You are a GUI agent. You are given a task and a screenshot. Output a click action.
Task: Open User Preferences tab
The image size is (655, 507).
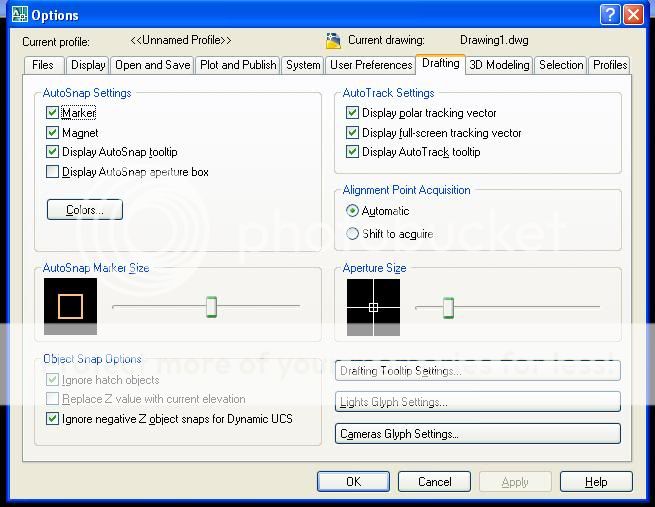click(x=371, y=65)
